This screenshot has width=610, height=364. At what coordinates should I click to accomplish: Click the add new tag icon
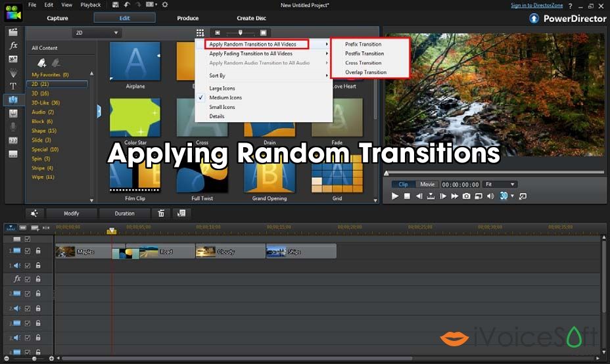[x=41, y=62]
